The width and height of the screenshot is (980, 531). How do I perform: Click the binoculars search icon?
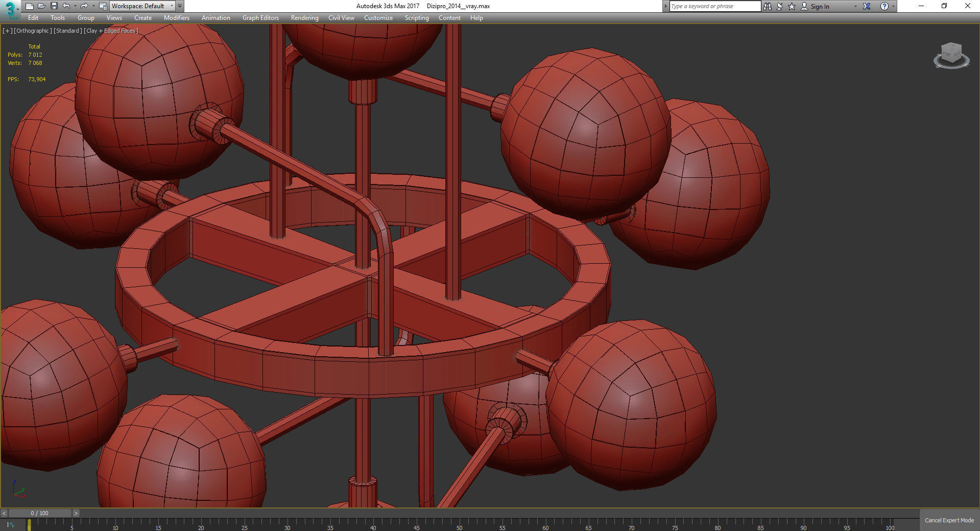point(768,6)
